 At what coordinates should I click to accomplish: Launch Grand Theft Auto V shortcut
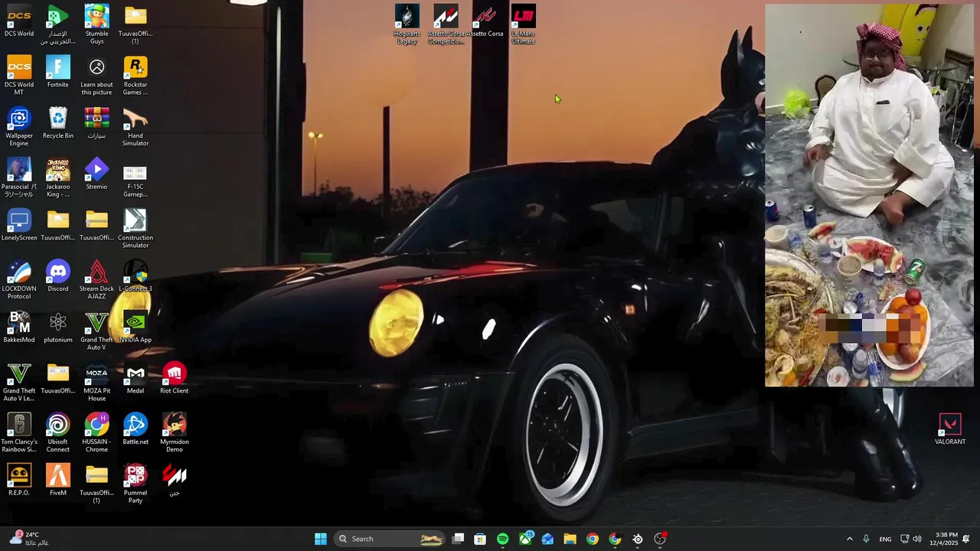(x=96, y=331)
